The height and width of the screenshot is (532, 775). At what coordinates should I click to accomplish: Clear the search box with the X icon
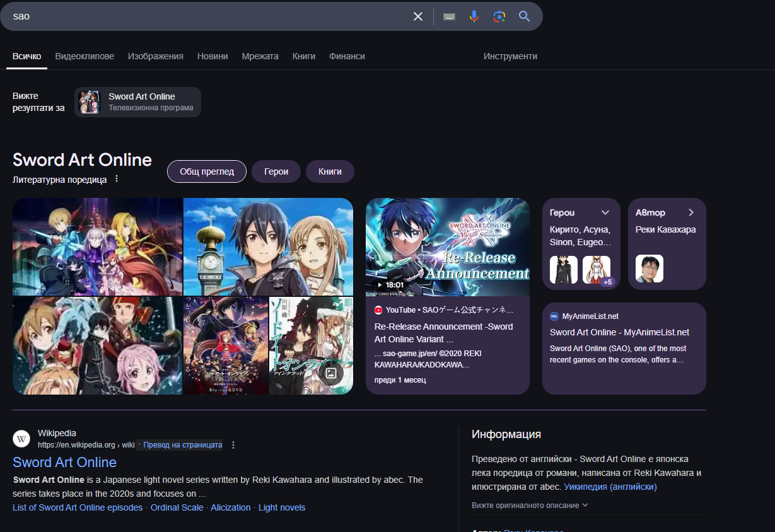pyautogui.click(x=418, y=16)
